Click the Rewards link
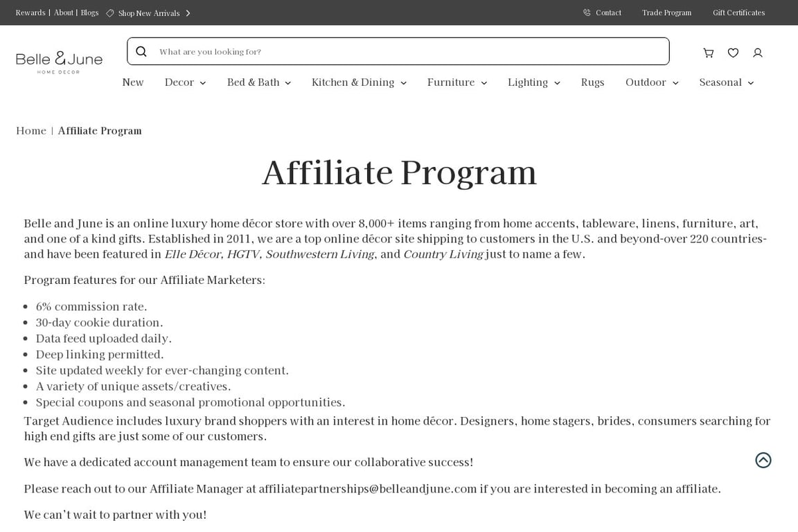 30,12
